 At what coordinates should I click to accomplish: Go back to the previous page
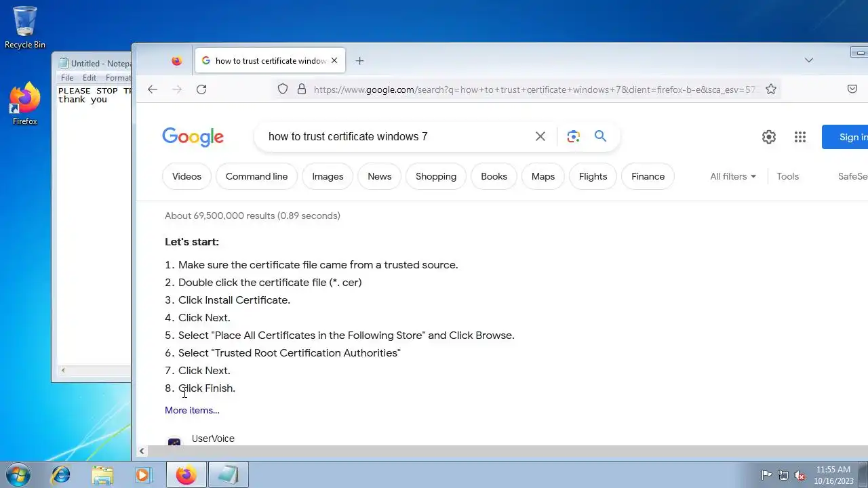153,89
